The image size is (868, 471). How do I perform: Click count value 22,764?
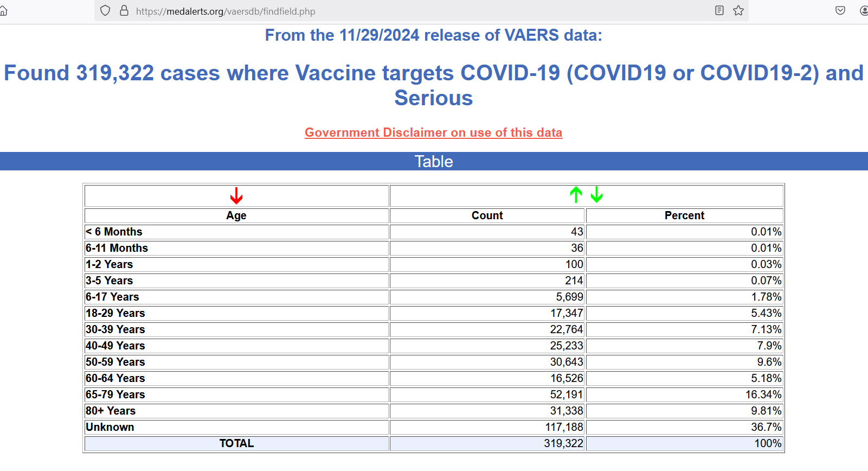click(567, 329)
